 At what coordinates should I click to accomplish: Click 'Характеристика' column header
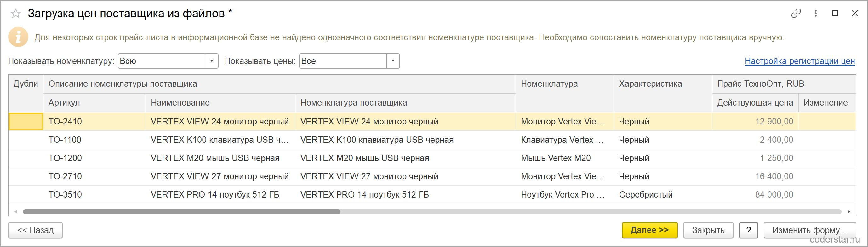(x=663, y=93)
